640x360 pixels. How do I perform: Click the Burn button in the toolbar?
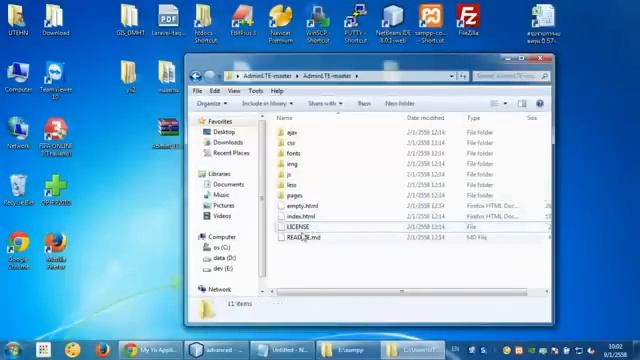click(x=364, y=104)
